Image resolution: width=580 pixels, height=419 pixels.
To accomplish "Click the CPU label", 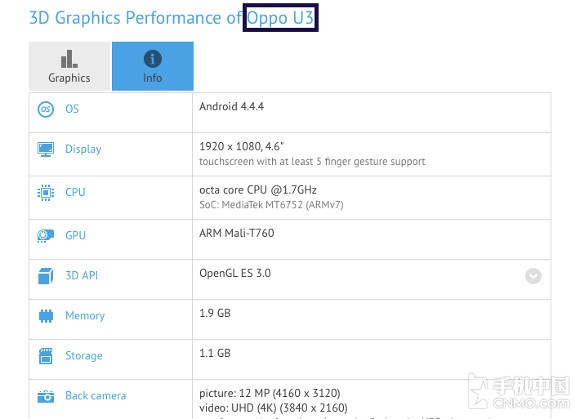I will point(75,192).
